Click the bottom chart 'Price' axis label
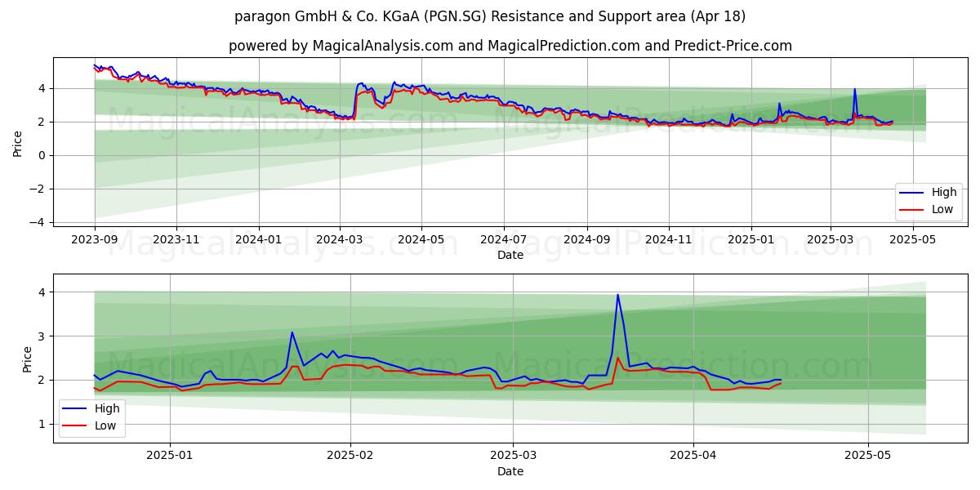980x490 pixels. 27,359
